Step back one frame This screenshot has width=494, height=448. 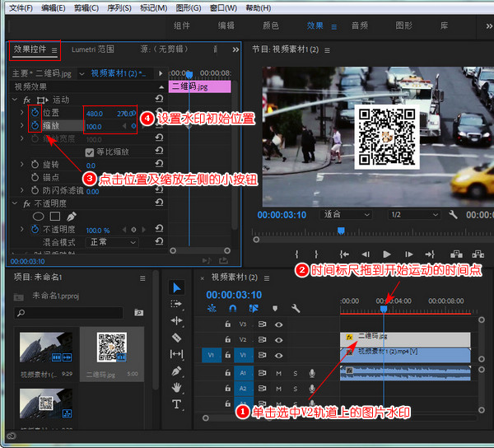[366, 254]
